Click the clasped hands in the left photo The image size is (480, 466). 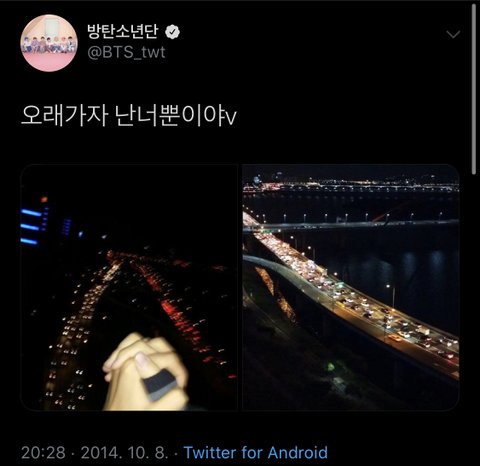coord(146,372)
